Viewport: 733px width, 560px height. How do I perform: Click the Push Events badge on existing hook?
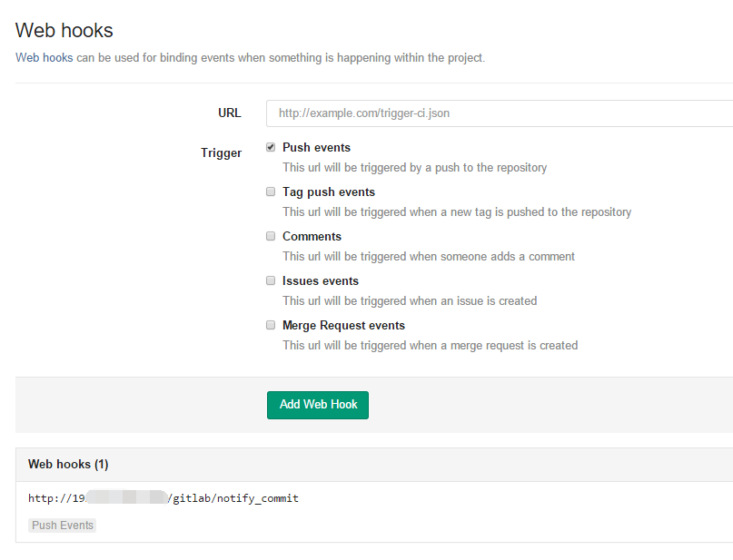(62, 526)
